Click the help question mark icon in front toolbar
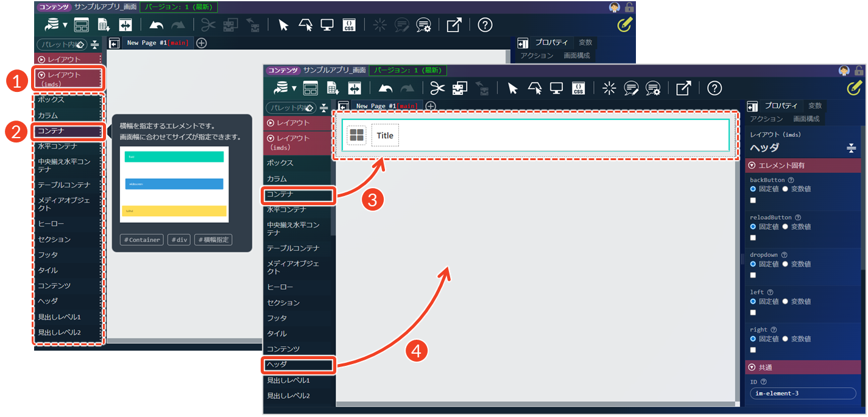Viewport: 868px width, 417px height. (x=715, y=88)
